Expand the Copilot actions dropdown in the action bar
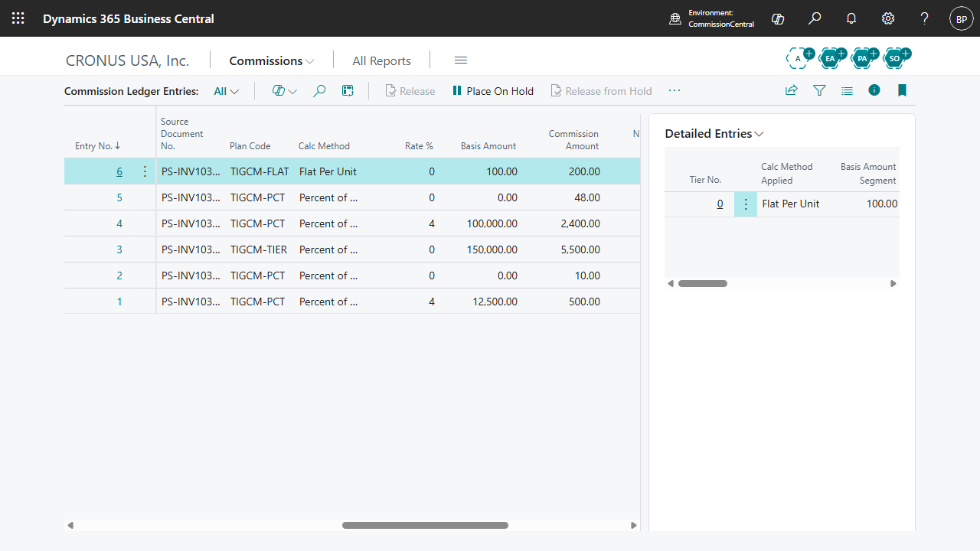The image size is (980, 551). tap(285, 91)
